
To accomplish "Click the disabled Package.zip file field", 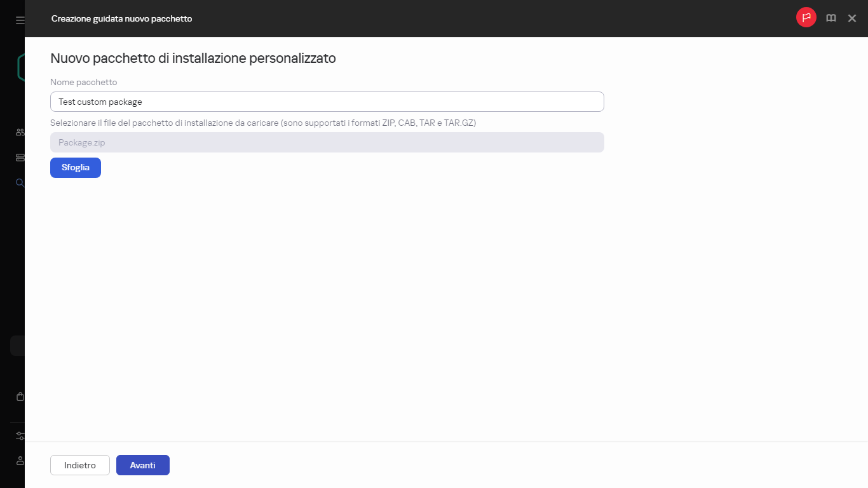I will coord(327,142).
